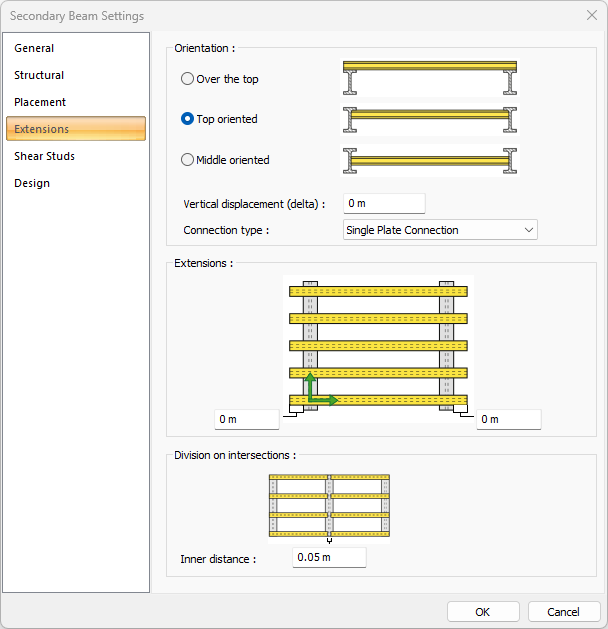Switch to the Structural tab

coord(39,75)
